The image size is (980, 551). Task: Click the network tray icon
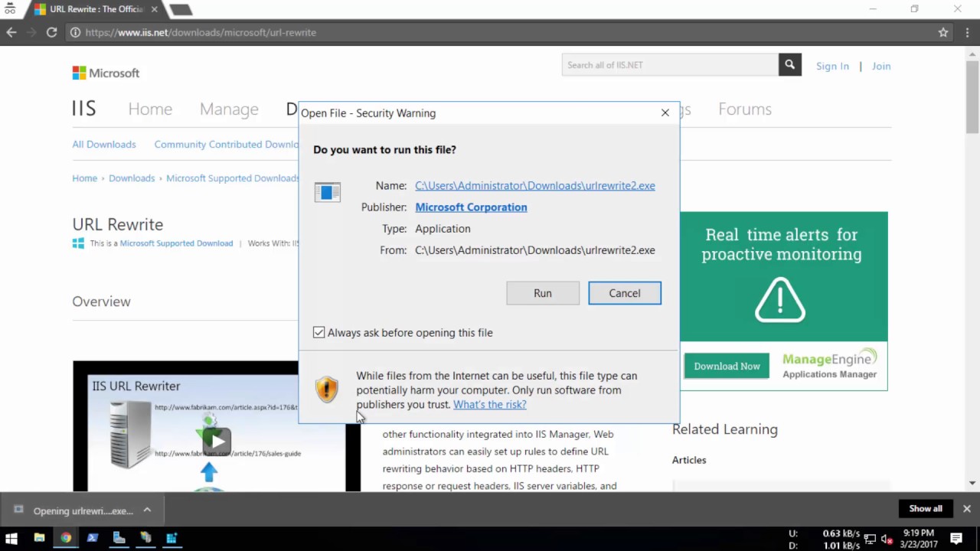click(x=870, y=539)
